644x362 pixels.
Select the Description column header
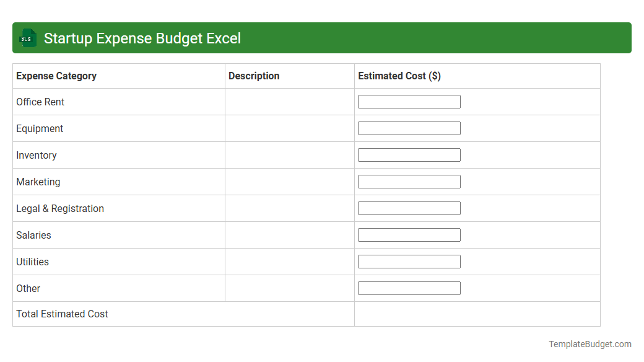(x=254, y=76)
